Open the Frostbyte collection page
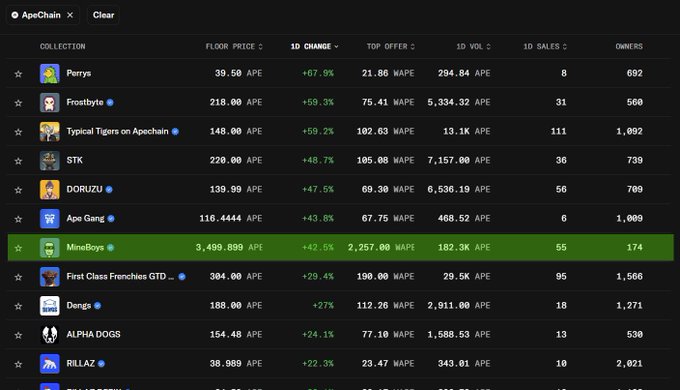This screenshot has height=390, width=680. [85, 102]
